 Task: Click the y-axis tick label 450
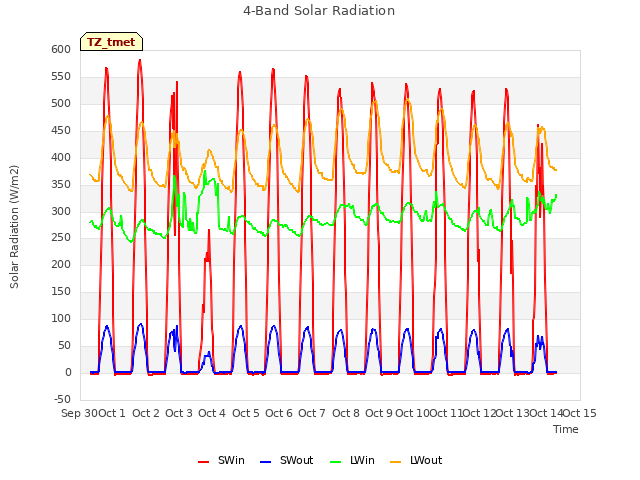pos(61,130)
